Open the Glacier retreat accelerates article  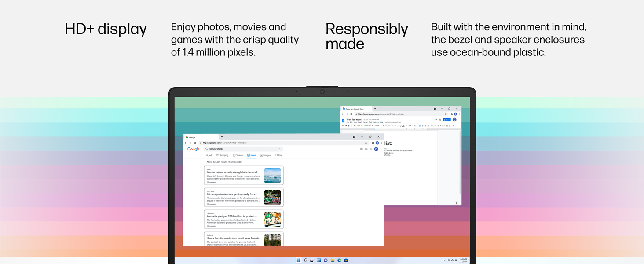click(x=233, y=172)
